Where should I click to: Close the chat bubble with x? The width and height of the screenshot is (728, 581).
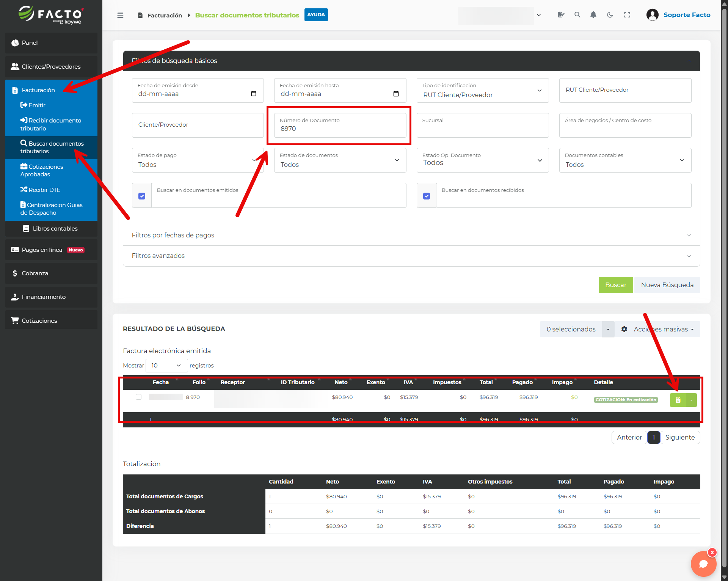tap(712, 553)
